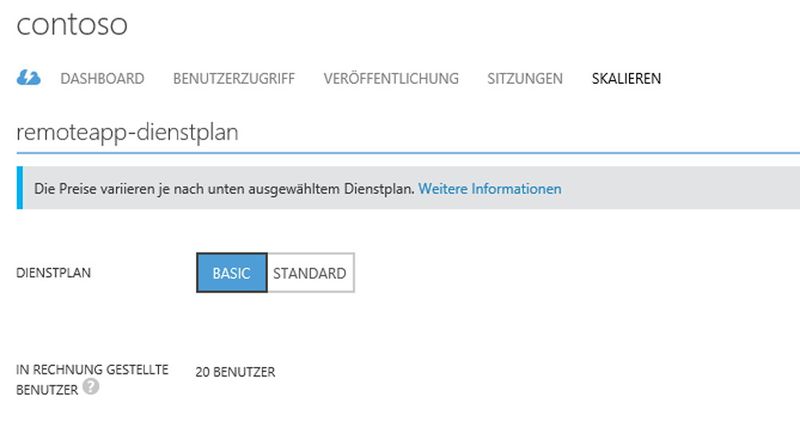Select the SITZUNGEN tab
Screen dimensions: 800x446
tap(524, 79)
